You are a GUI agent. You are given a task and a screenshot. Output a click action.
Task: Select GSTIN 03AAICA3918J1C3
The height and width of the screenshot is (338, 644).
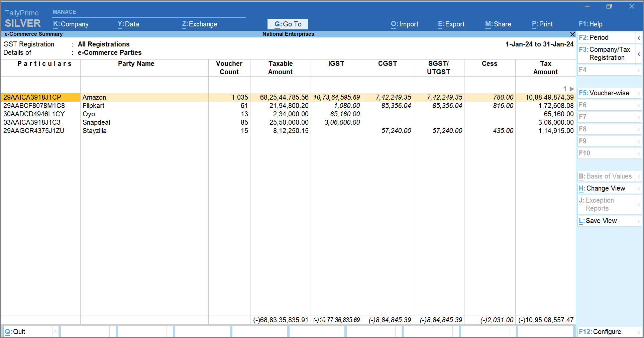click(32, 122)
